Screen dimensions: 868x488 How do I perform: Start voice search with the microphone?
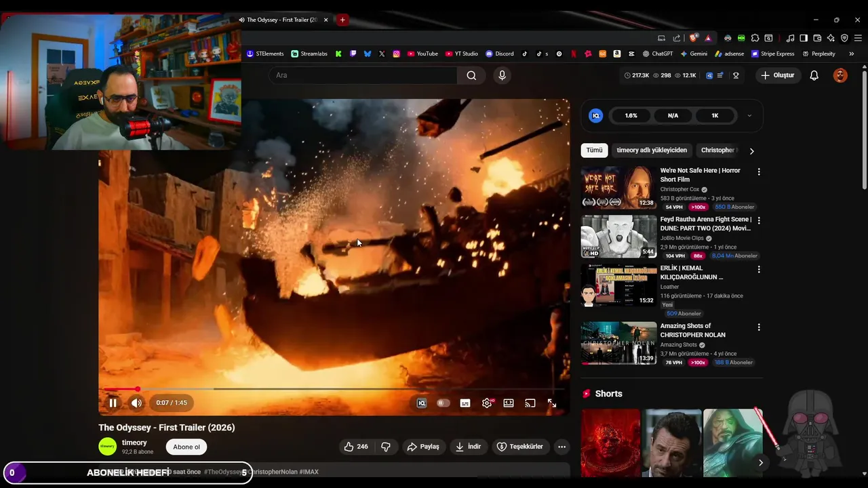click(502, 75)
